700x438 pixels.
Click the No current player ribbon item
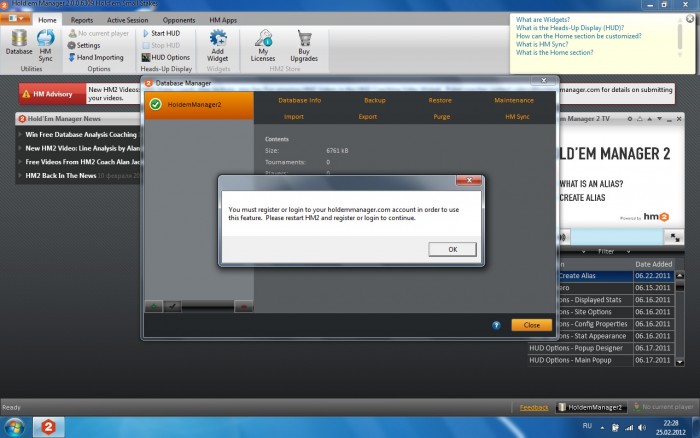(x=99, y=33)
